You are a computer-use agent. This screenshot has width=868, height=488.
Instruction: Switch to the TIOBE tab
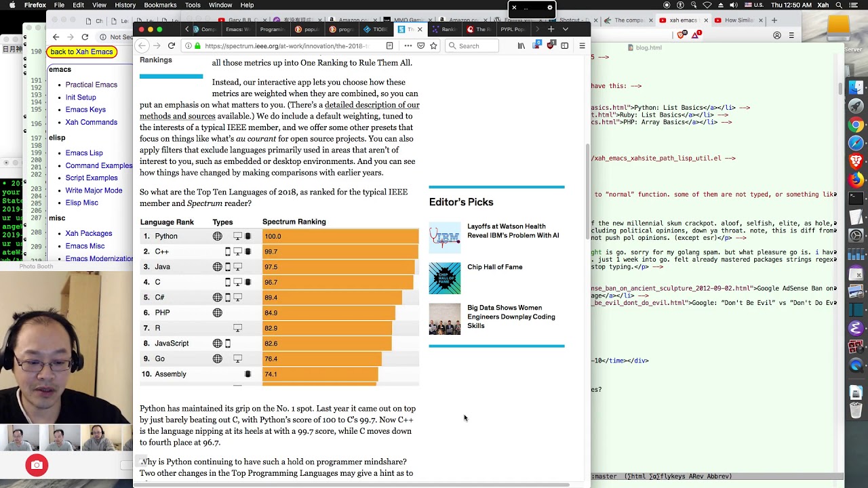pyautogui.click(x=376, y=29)
